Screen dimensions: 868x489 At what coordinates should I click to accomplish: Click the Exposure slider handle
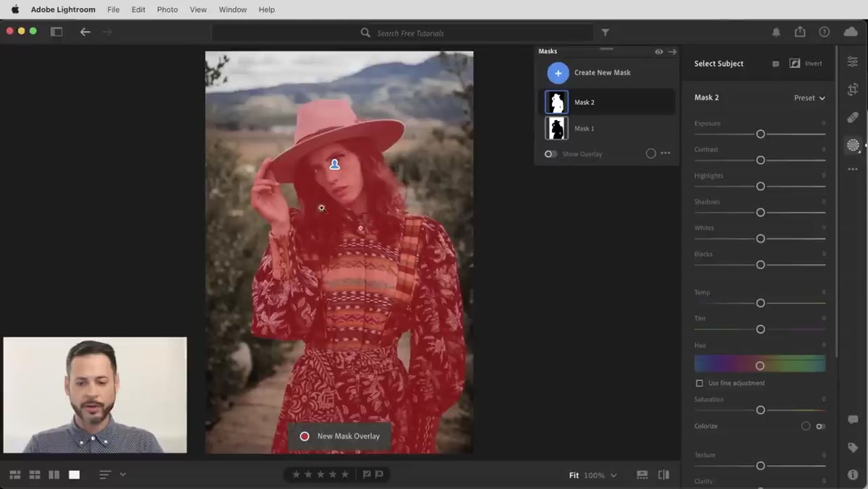coord(760,134)
